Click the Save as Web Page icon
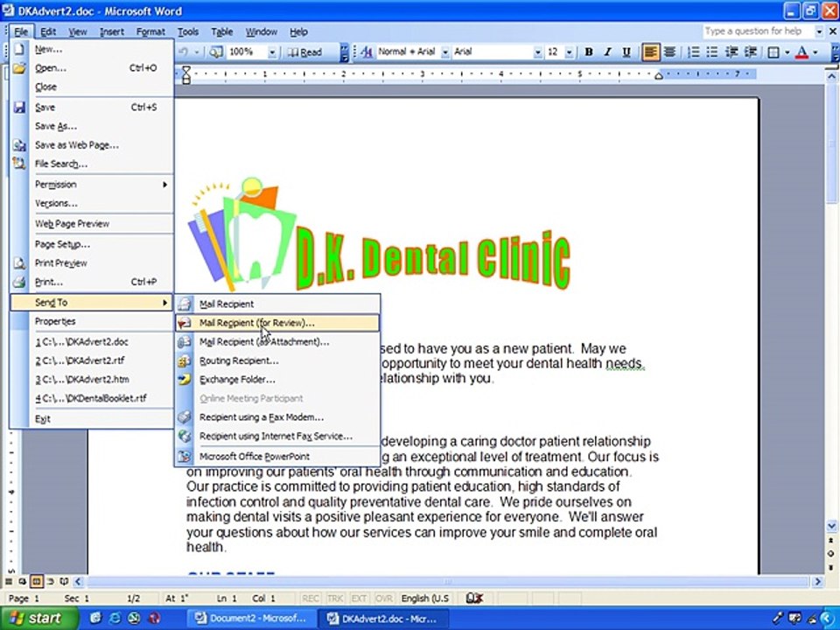Screen dimensions: 840x630 (x=19, y=145)
